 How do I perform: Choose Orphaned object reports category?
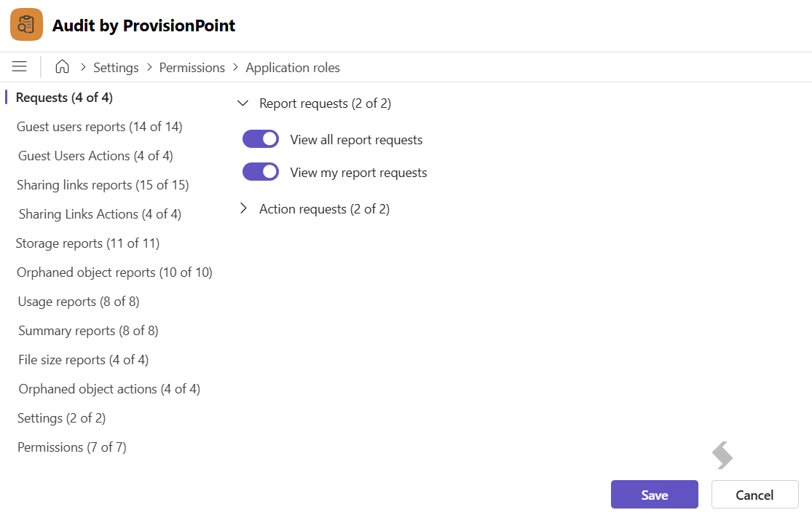coord(114,272)
